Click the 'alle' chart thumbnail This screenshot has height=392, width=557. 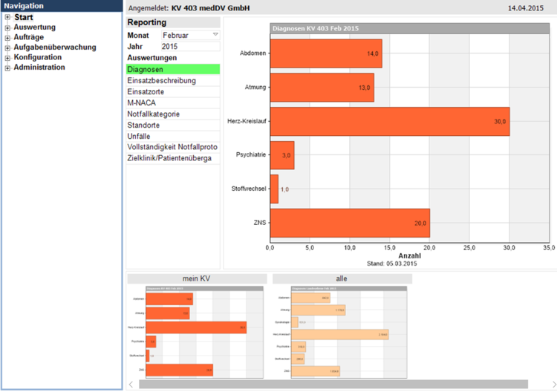point(342,330)
